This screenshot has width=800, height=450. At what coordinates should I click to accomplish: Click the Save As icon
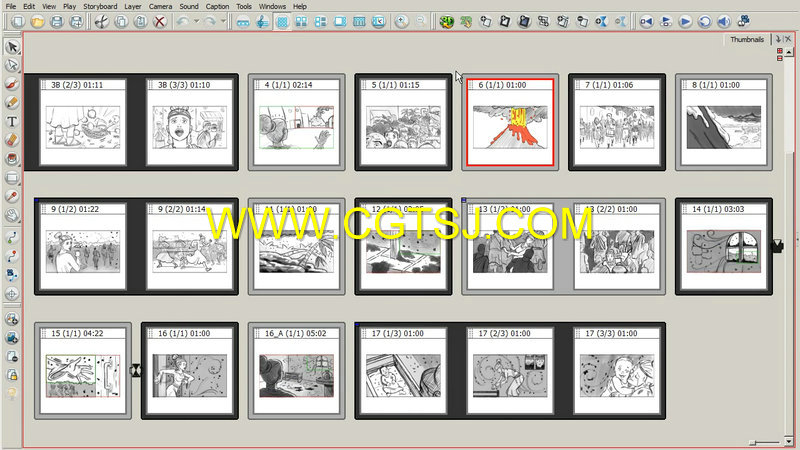pyautogui.click(x=76, y=21)
